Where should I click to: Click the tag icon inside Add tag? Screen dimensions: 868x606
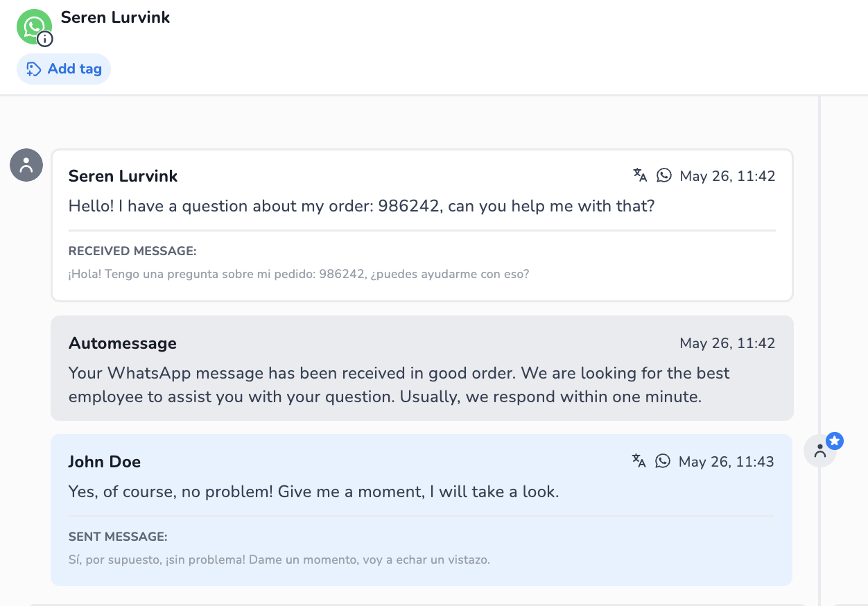coord(32,69)
